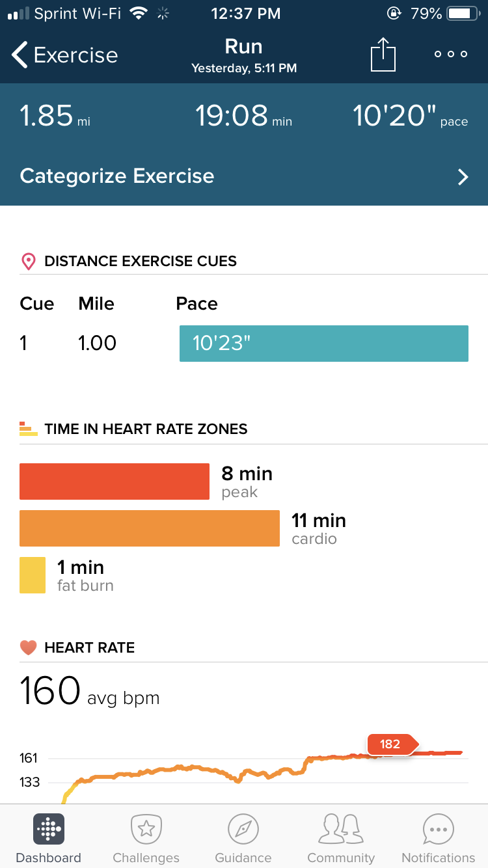Open Community people icon
488x868 pixels.
pyautogui.click(x=341, y=830)
